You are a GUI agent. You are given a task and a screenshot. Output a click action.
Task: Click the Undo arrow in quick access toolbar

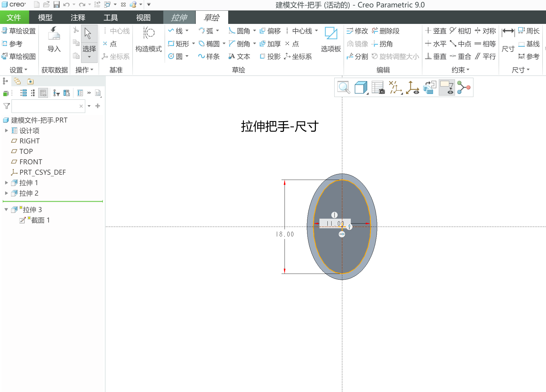(x=67, y=4)
